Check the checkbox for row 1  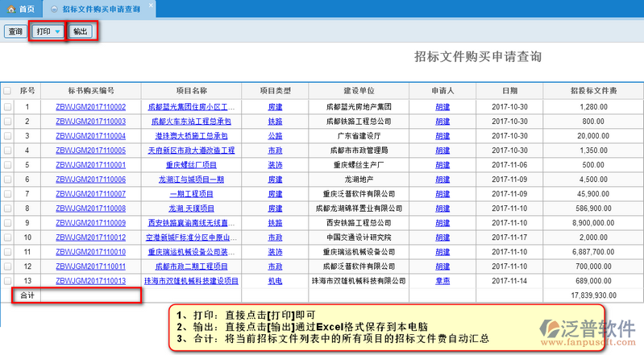point(7,106)
